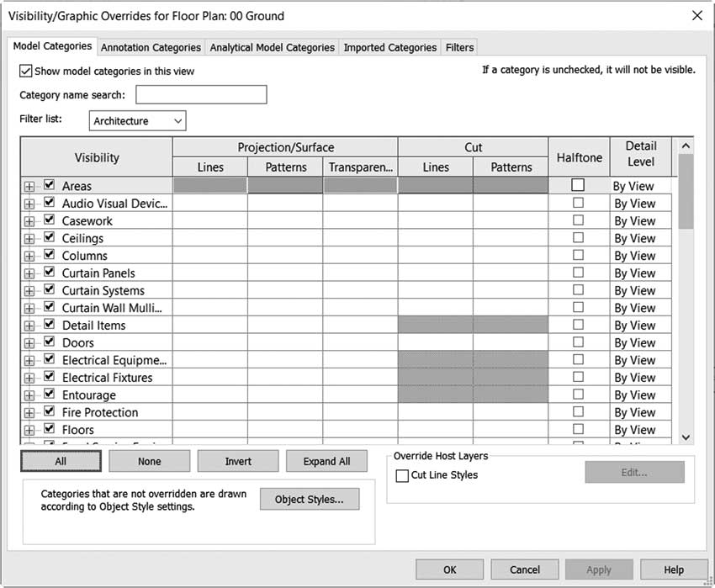Click Expand All button
The image size is (715, 588).
click(326, 461)
